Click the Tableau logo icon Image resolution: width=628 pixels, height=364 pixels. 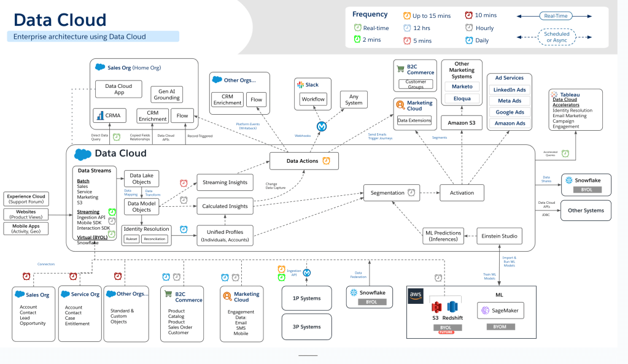(554, 95)
